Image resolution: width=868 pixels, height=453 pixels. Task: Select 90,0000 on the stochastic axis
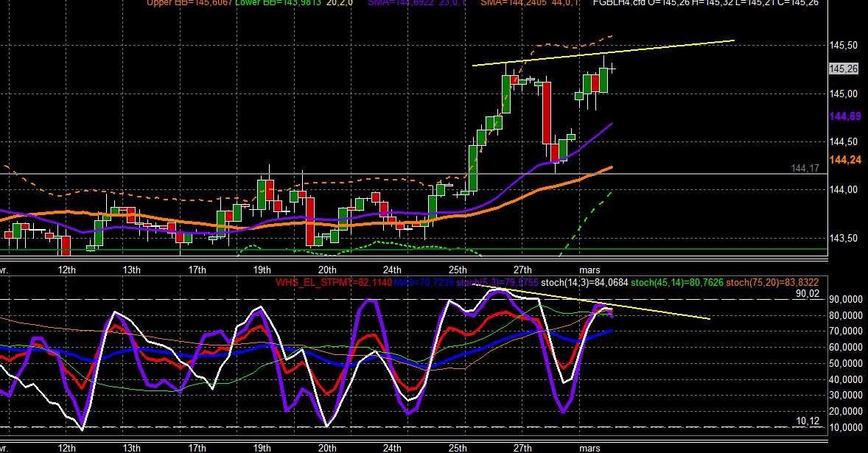tap(845, 299)
